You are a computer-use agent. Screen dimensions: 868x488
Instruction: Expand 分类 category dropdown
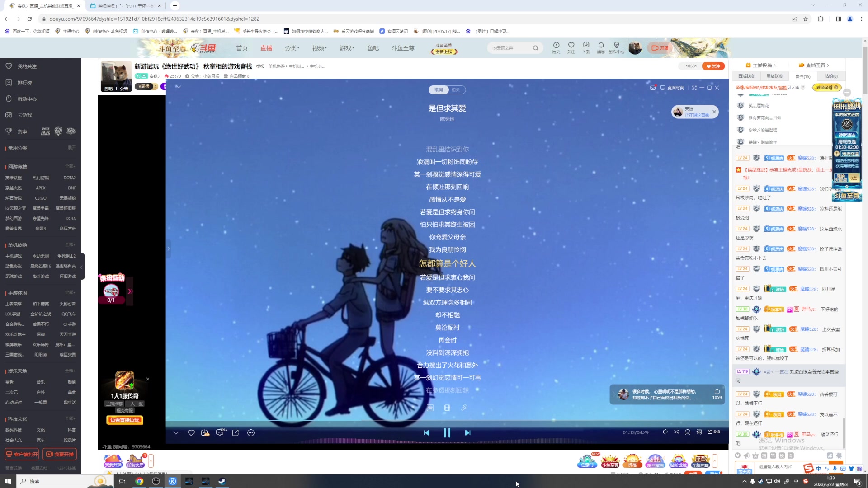pyautogui.click(x=292, y=48)
